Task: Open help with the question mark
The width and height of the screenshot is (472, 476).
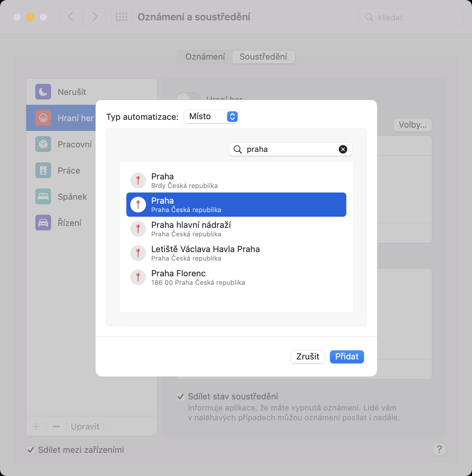Action: (439, 449)
